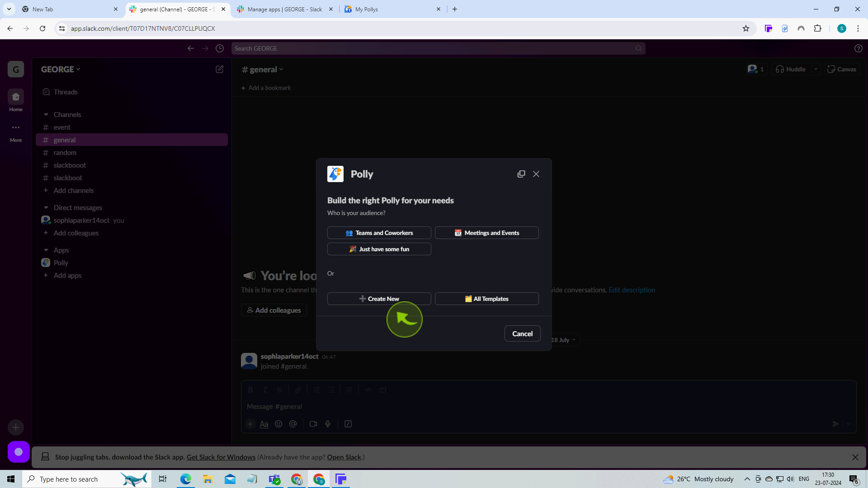Click Add colleagues button in channel

tap(274, 310)
